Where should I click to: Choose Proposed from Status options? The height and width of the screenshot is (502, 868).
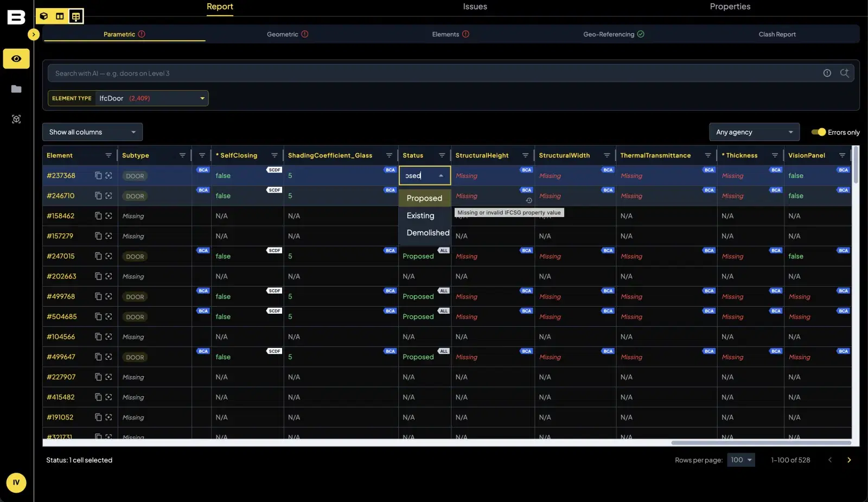[425, 198]
